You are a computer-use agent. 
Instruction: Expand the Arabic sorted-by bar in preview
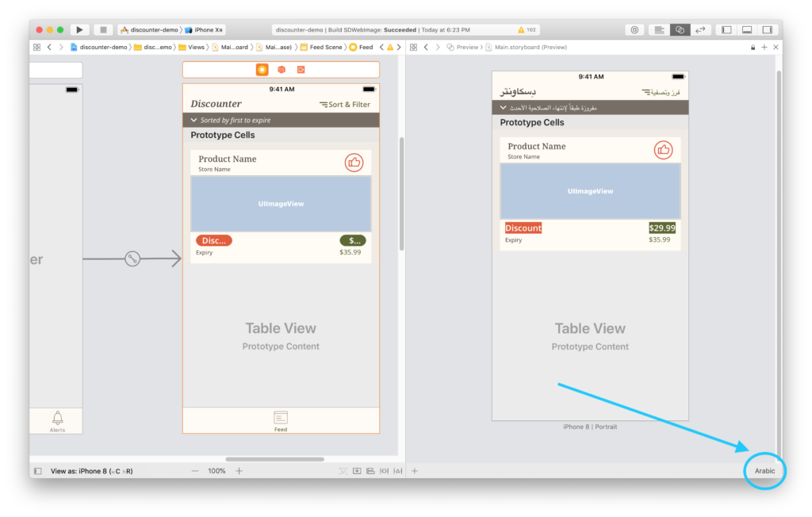point(590,108)
